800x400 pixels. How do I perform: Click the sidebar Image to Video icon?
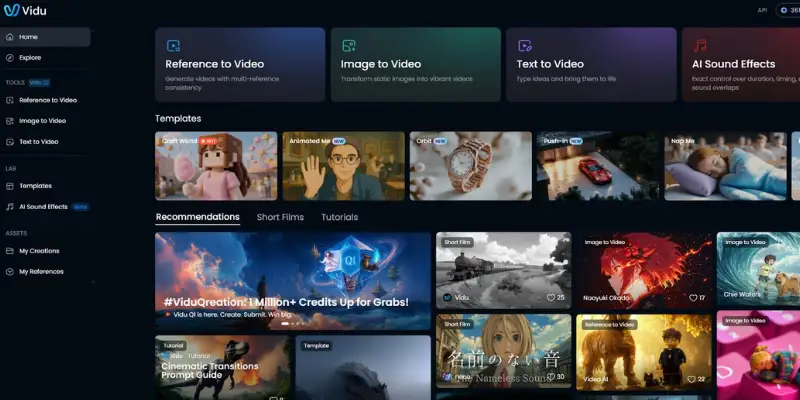point(10,121)
